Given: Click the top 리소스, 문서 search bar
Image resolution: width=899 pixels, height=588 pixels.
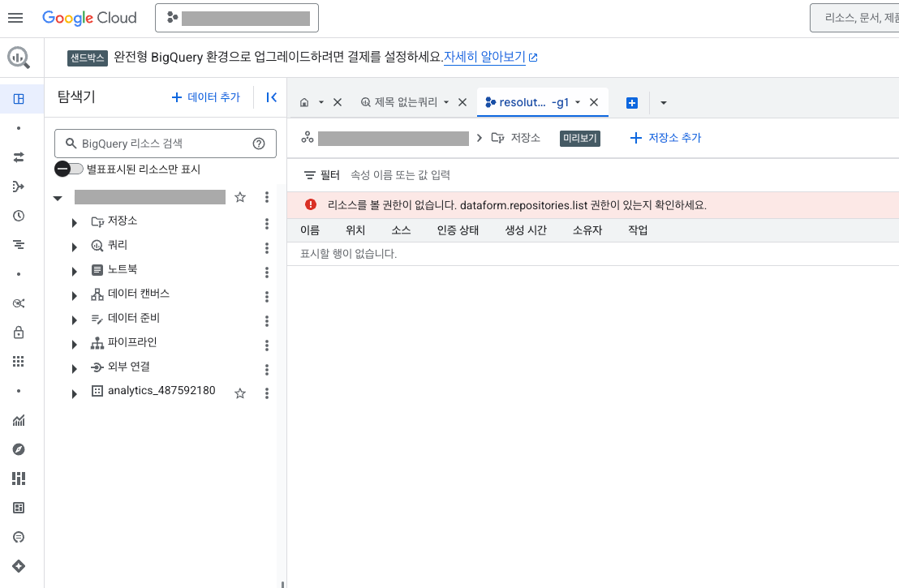Looking at the screenshot, I should (x=854, y=18).
